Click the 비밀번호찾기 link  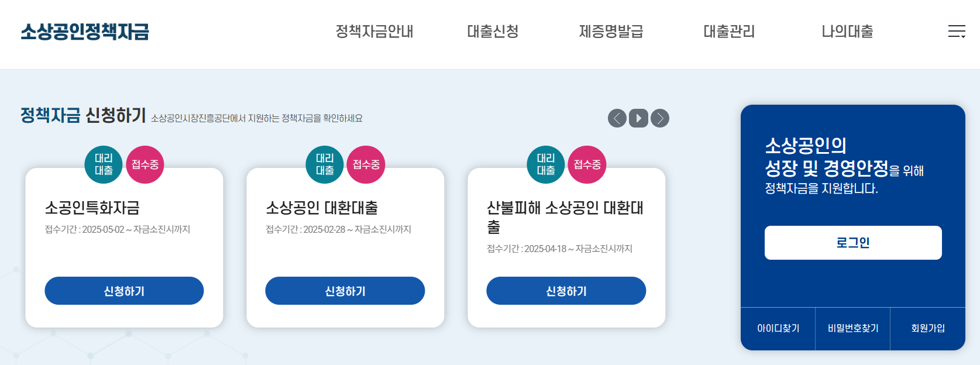tap(852, 329)
